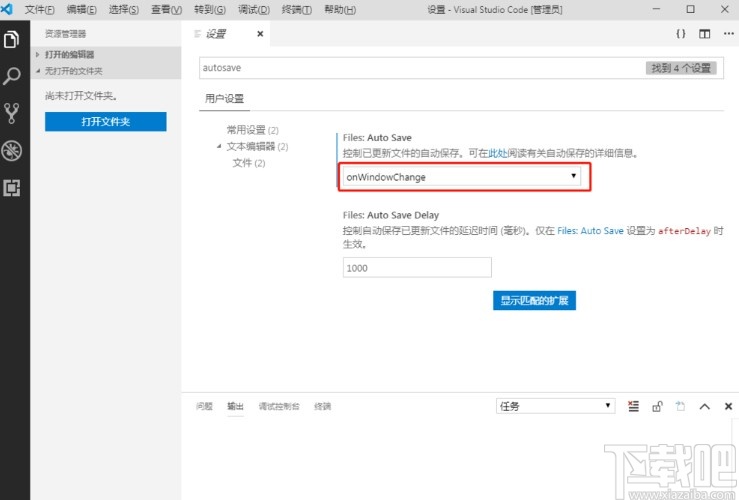Open the 查看(V) menu

pyautogui.click(x=166, y=9)
